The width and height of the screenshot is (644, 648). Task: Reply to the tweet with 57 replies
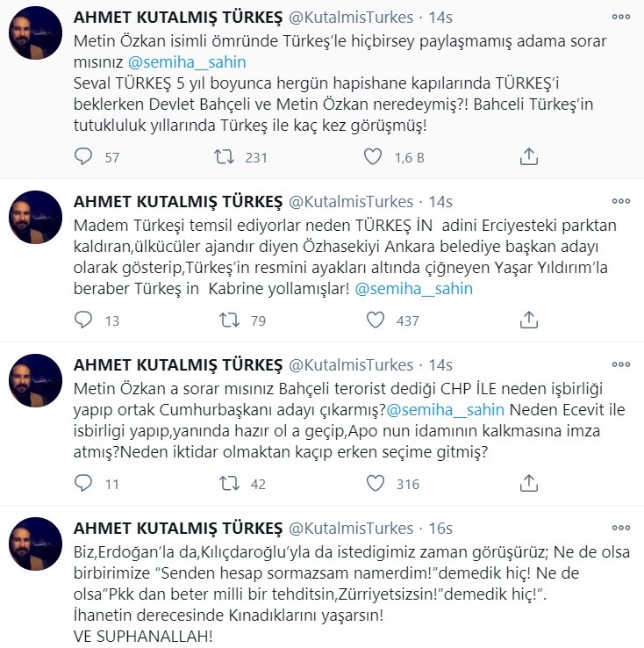pyautogui.click(x=83, y=156)
